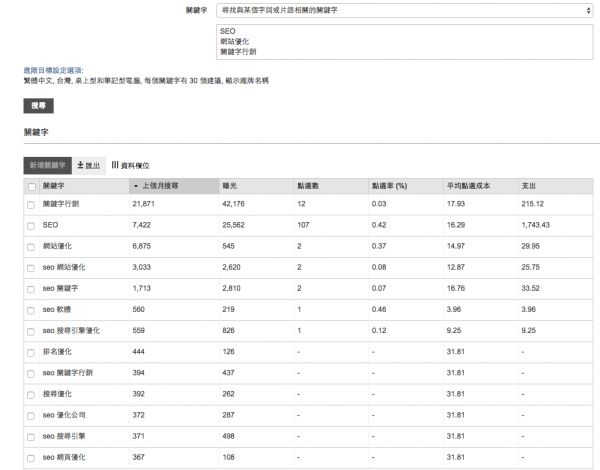Click the search volume value 3,033
The width and height of the screenshot is (600, 470).
[x=142, y=267]
